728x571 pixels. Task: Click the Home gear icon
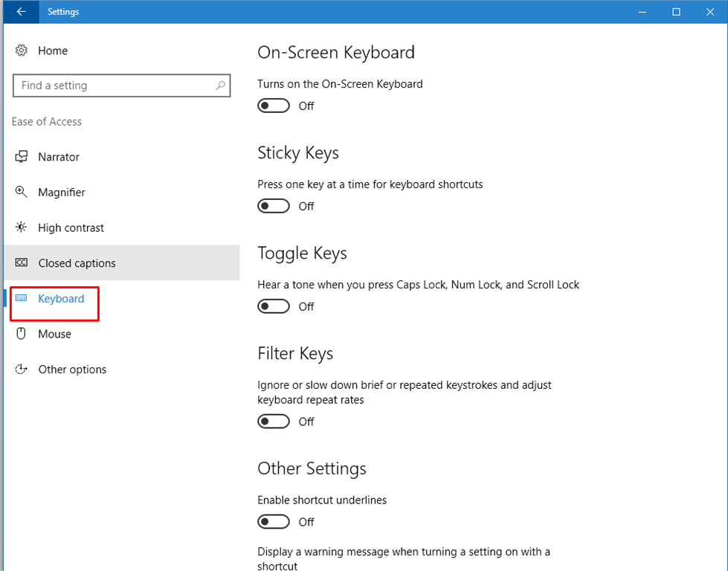pyautogui.click(x=22, y=51)
